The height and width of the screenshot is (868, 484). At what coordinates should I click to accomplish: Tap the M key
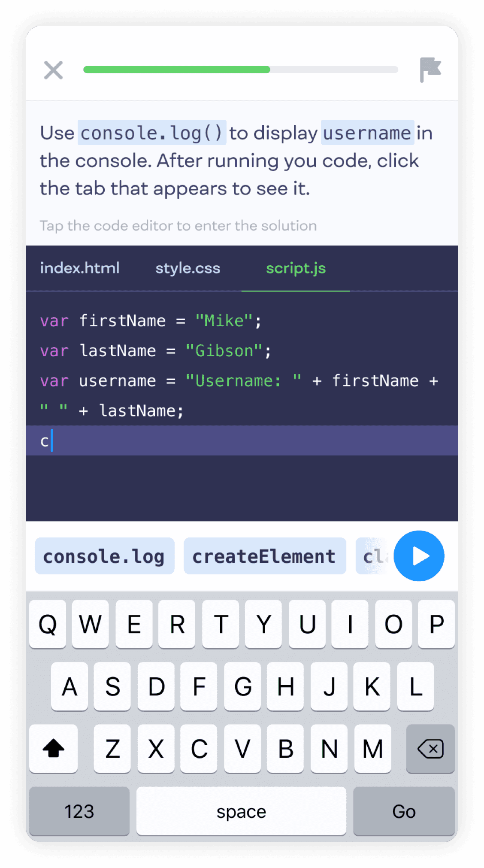click(x=373, y=748)
